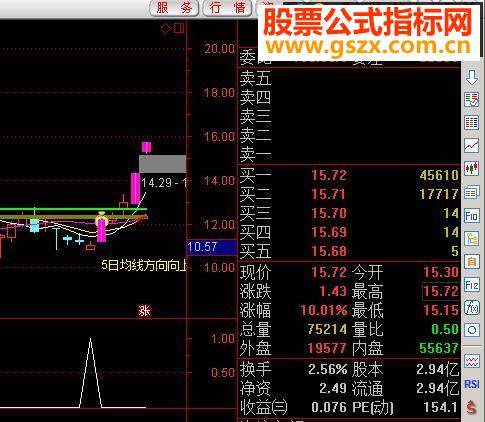Image resolution: width=485 pixels, height=422 pixels.
Task: Click the Fiz sidebar icon
Action: pyautogui.click(x=472, y=285)
